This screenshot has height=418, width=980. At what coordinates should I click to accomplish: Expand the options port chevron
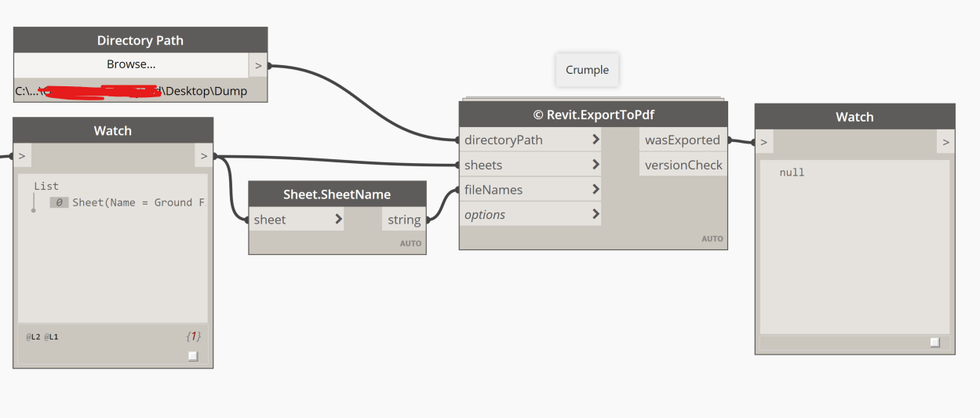tap(596, 214)
